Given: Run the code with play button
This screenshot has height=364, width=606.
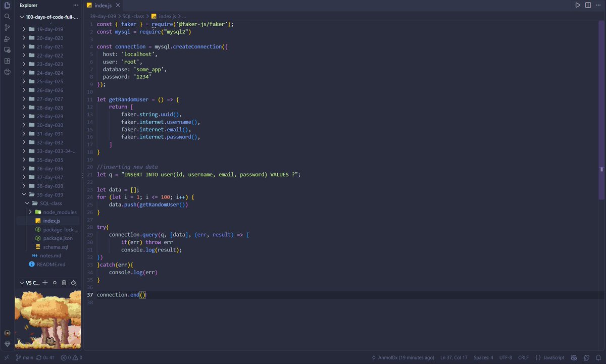Looking at the screenshot, I should click(x=578, y=5).
